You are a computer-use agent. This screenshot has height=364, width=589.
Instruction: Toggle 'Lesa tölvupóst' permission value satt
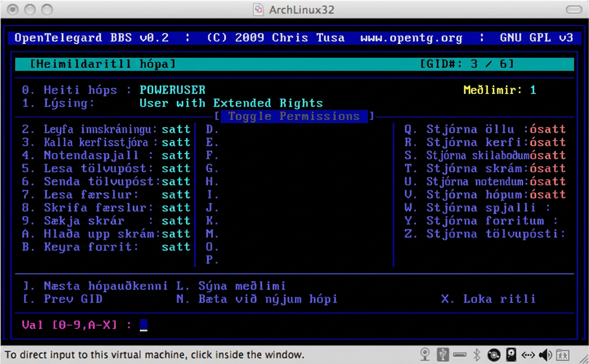coord(176,169)
